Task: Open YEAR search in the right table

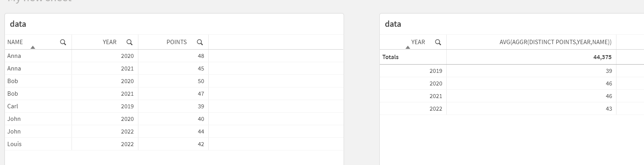Action: [x=438, y=42]
